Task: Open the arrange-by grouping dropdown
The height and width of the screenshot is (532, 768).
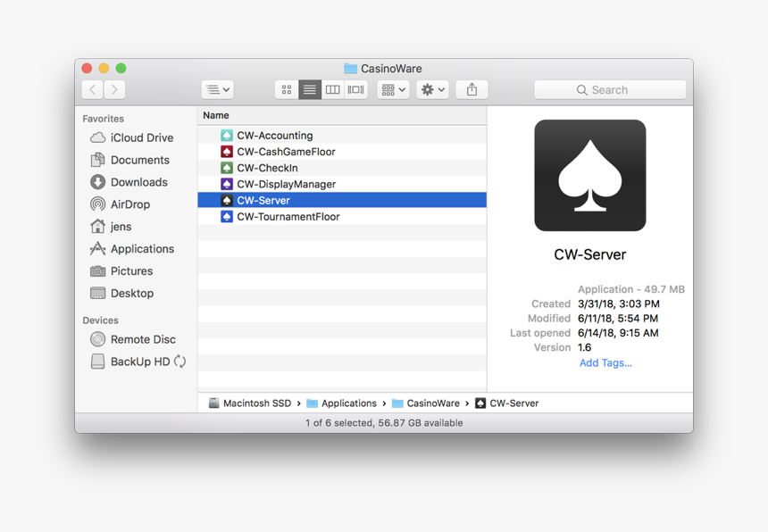Action: [393, 89]
